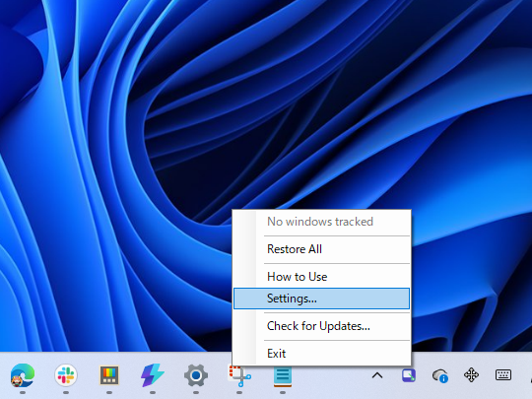532x399 pixels.
Task: Open Microsoft Edge from the taskbar
Action: [x=23, y=375]
